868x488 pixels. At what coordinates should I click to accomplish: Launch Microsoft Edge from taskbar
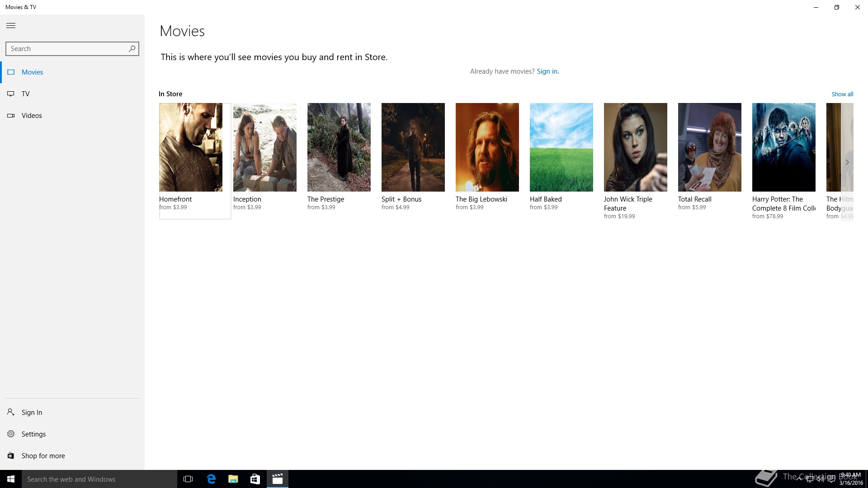[x=211, y=479]
